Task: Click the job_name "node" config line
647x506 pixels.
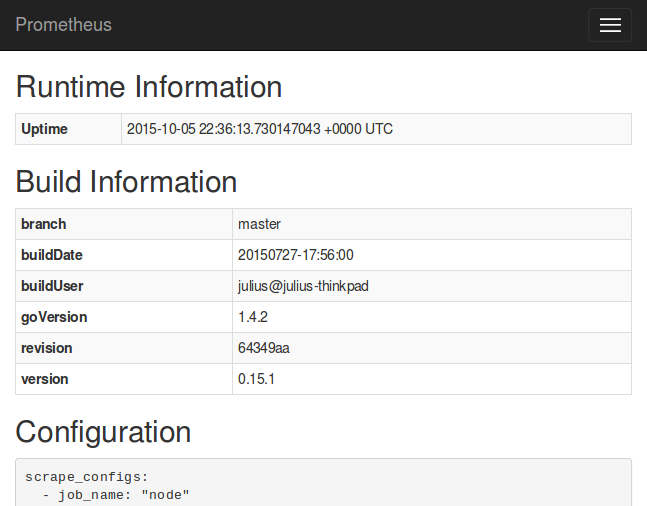Action: pos(116,495)
